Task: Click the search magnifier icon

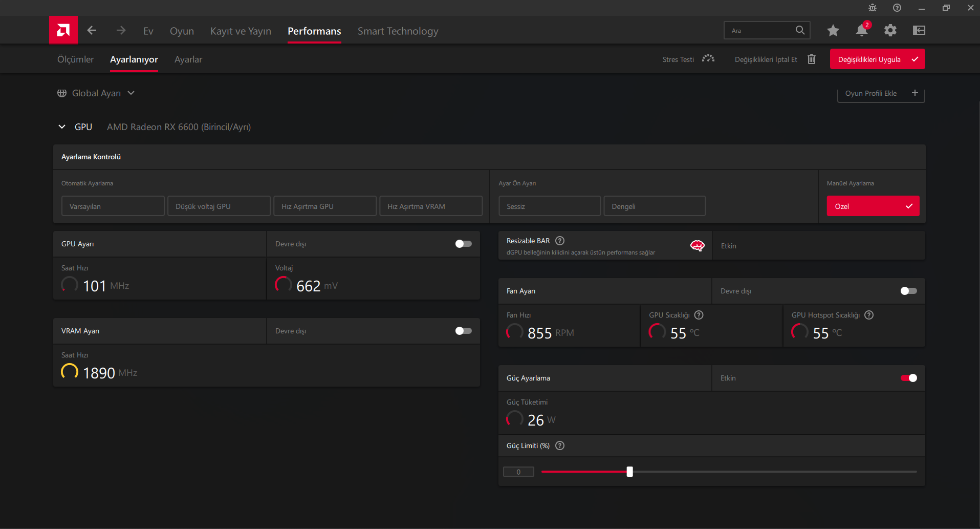Action: [x=800, y=30]
